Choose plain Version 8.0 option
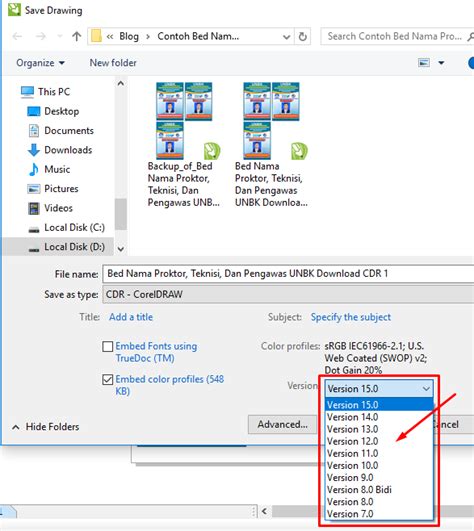Image resolution: width=474 pixels, height=531 pixels. 379,502
